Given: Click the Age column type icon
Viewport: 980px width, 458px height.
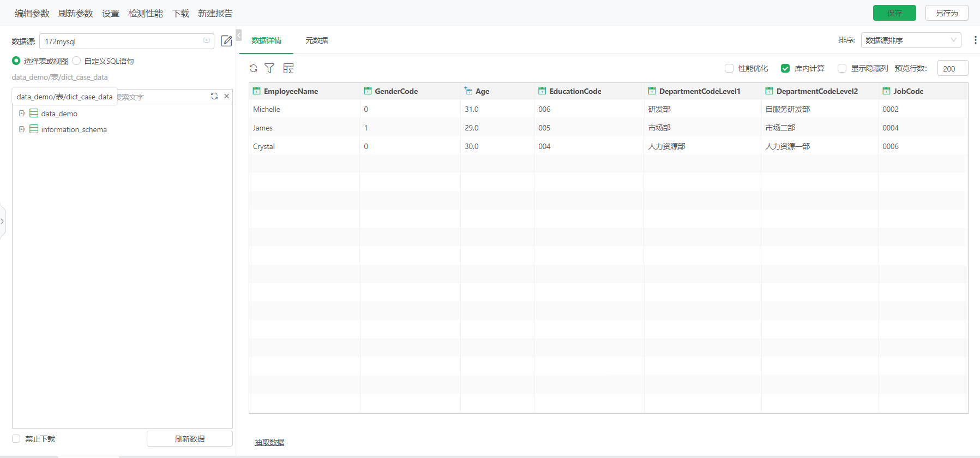Looking at the screenshot, I should pos(468,91).
